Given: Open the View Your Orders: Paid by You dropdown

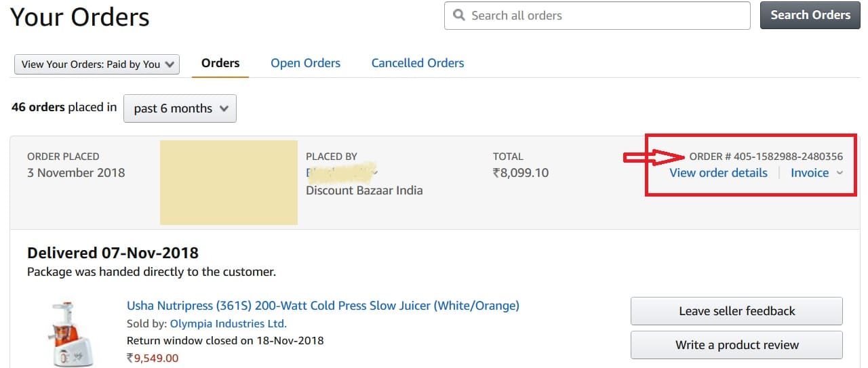Looking at the screenshot, I should click(x=96, y=64).
